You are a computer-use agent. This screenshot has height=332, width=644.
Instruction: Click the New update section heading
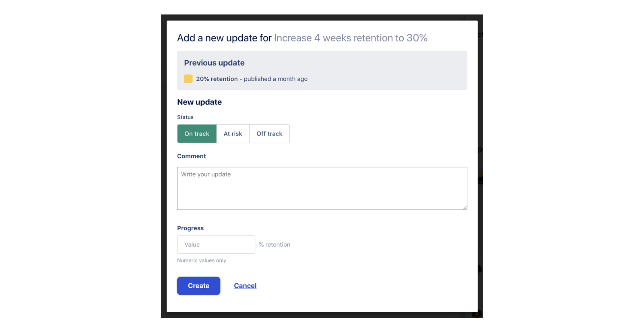(199, 102)
